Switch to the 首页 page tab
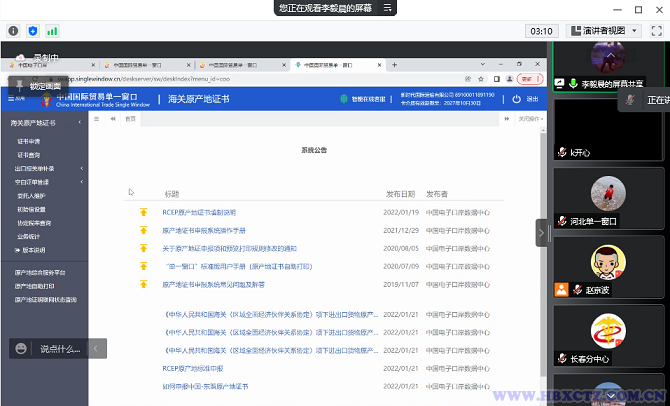 tap(130, 118)
